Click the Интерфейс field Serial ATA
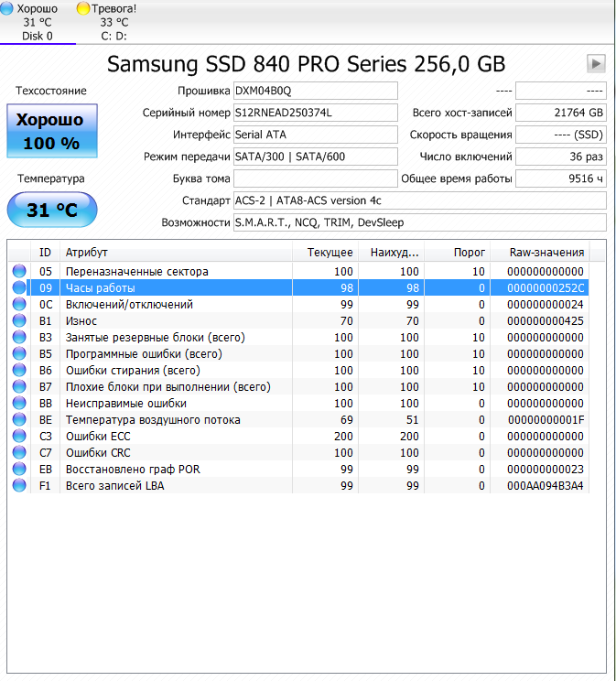The image size is (616, 681). pos(316,135)
